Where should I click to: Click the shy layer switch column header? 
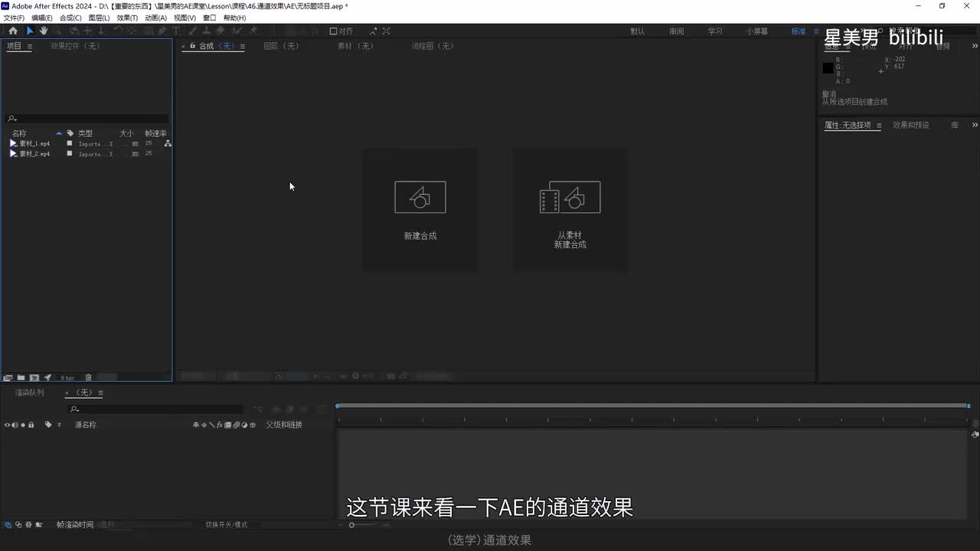tap(196, 425)
